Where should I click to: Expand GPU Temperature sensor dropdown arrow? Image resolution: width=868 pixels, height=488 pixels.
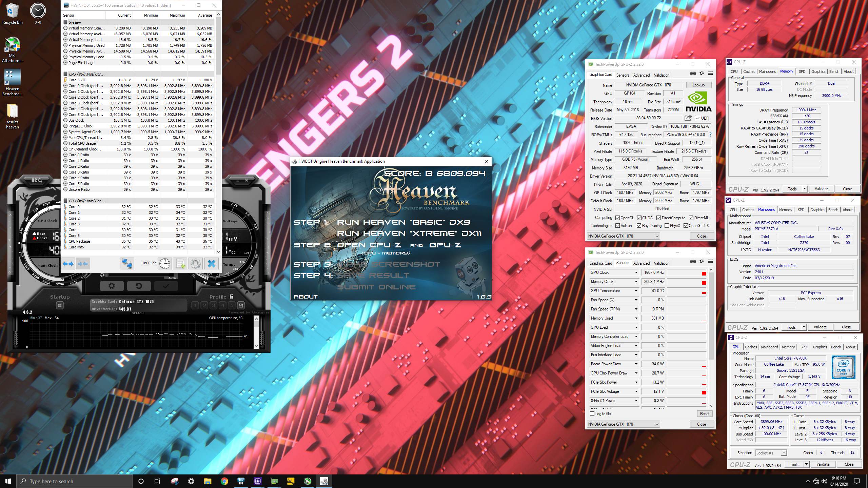[x=636, y=291]
